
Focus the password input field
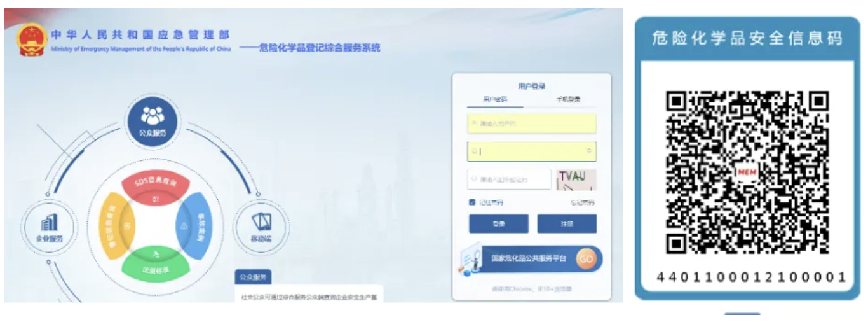coord(532,151)
